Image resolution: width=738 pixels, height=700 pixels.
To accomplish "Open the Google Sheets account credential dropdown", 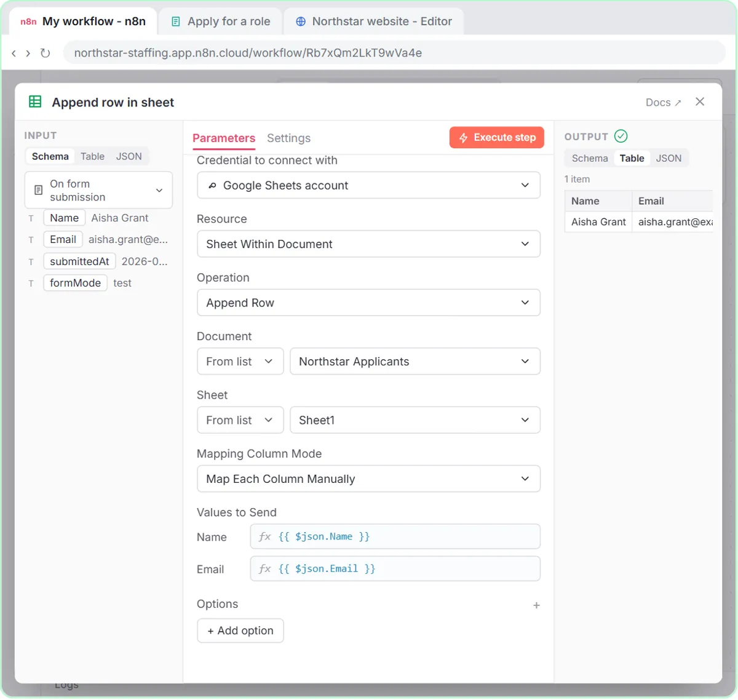I will pos(368,185).
